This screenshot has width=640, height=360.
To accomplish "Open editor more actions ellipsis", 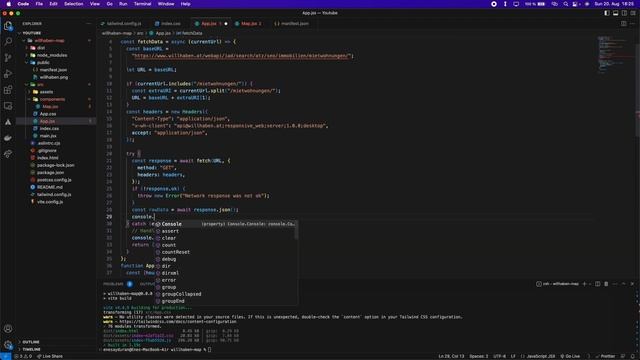I will 632,24.
